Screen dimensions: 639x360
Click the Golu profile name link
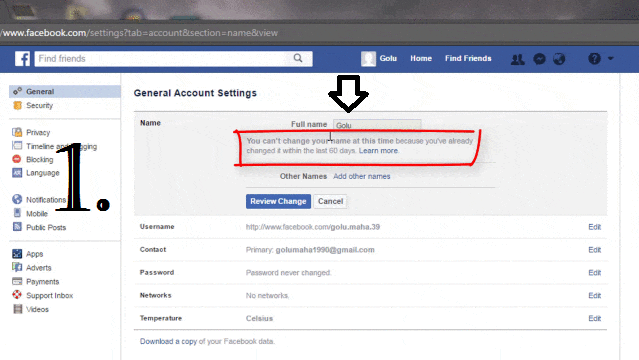(x=388, y=58)
